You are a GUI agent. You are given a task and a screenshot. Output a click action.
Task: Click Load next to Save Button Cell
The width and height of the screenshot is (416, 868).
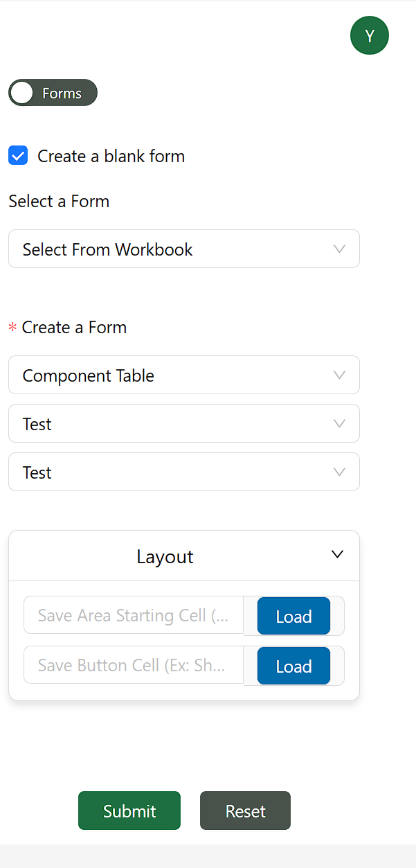click(293, 666)
